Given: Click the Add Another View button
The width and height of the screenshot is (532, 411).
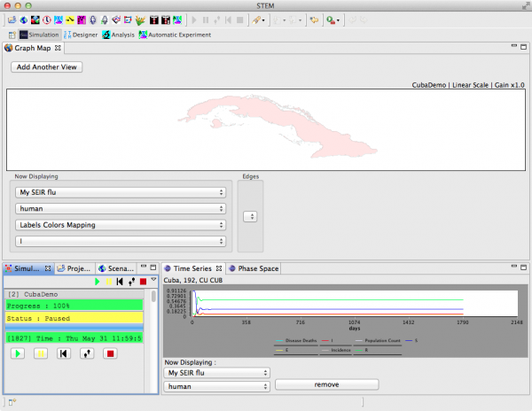Looking at the screenshot, I should (x=47, y=67).
